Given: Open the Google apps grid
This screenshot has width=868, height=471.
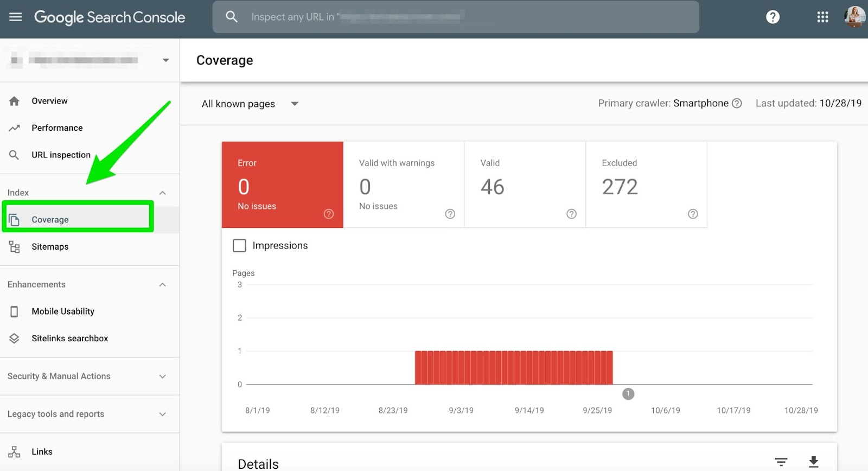Looking at the screenshot, I should (x=822, y=17).
